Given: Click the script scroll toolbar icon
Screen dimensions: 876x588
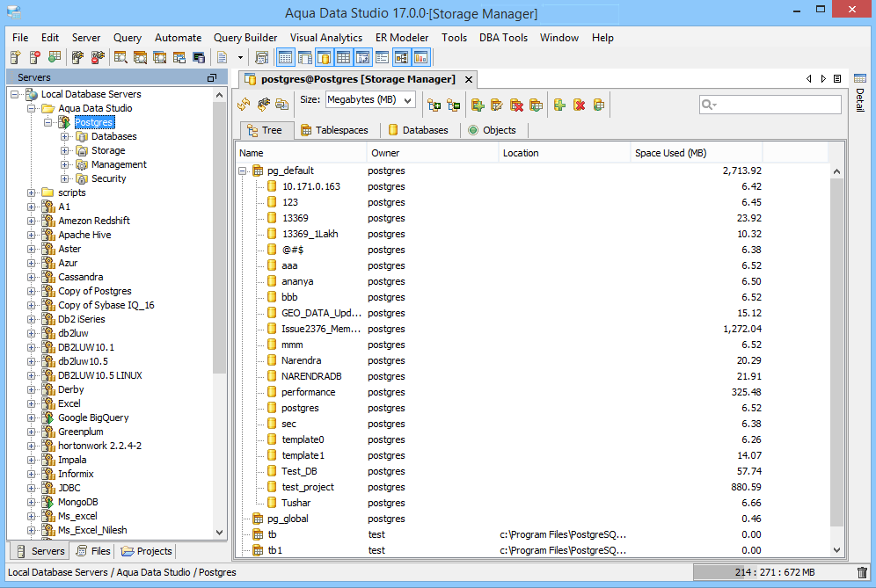Looking at the screenshot, I should pos(261,57).
